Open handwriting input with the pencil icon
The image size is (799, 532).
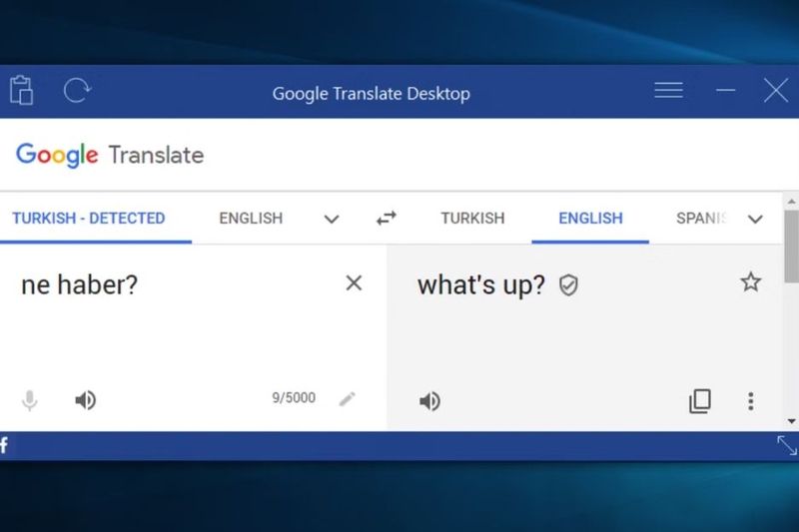pos(347,399)
